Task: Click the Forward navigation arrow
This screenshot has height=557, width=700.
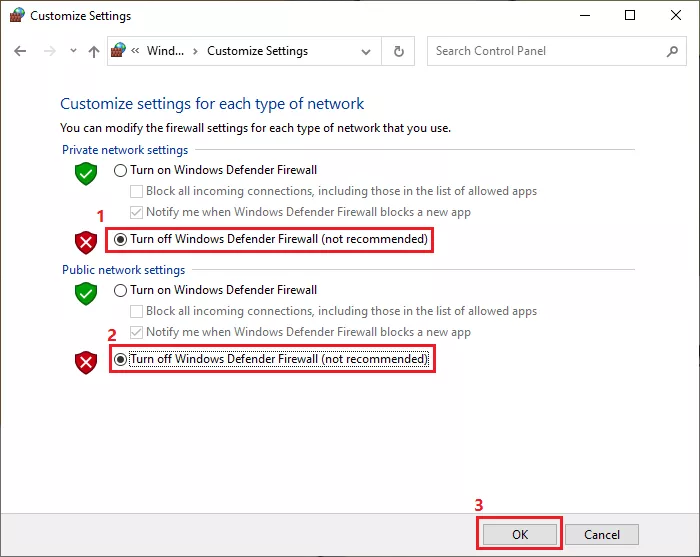Action: coord(50,51)
